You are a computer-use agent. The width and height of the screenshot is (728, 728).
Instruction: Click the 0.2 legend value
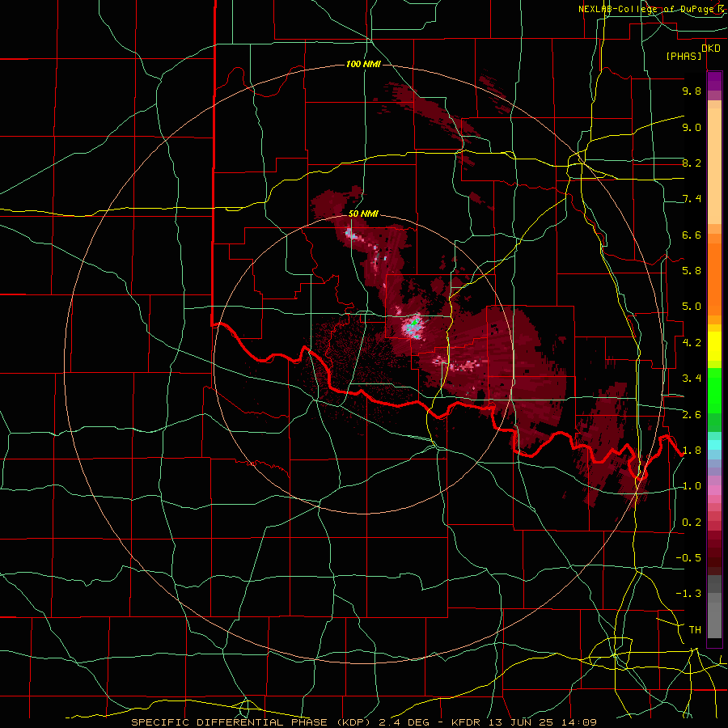pyautogui.click(x=692, y=523)
